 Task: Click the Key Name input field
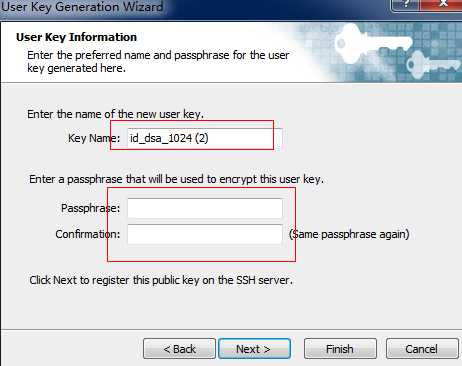tap(205, 138)
